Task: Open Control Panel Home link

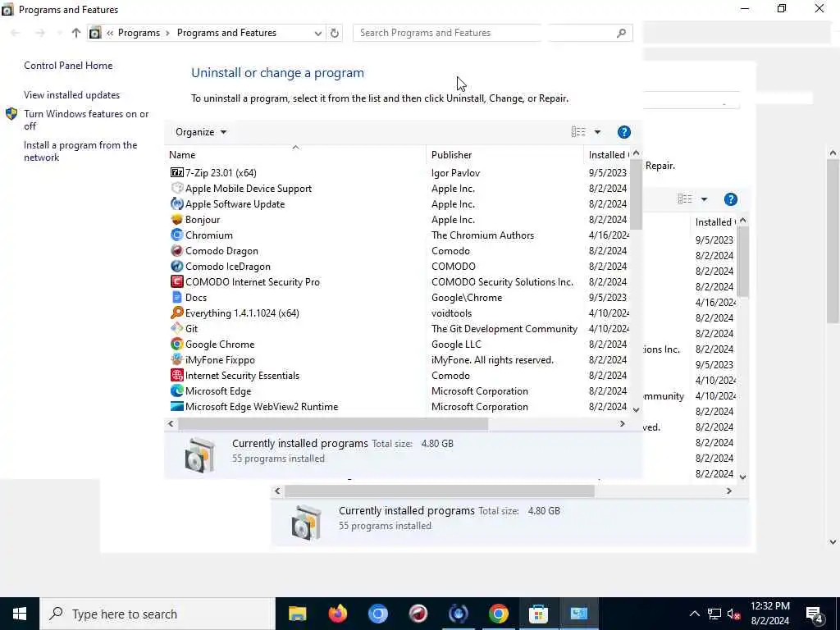Action: coord(68,66)
